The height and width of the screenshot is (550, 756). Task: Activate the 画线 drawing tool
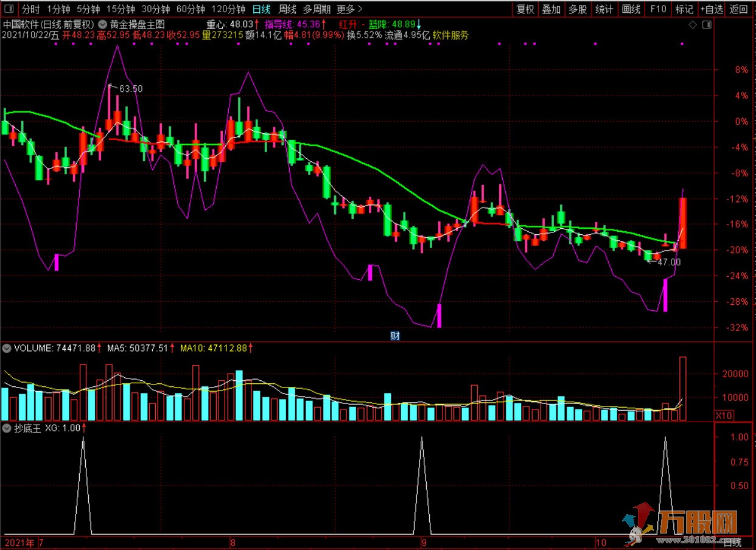(631, 9)
